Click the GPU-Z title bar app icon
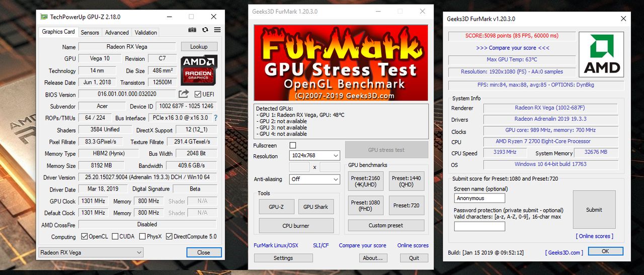 point(44,17)
